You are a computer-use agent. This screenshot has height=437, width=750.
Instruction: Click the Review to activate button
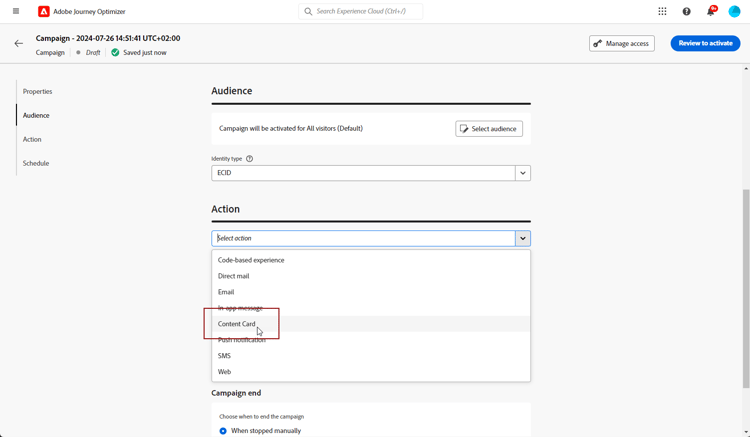point(705,43)
